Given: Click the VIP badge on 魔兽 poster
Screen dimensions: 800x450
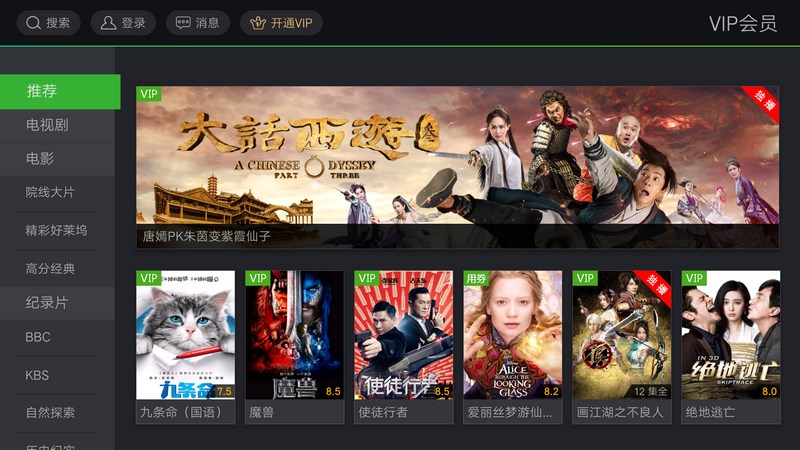Looking at the screenshot, I should pos(258,278).
